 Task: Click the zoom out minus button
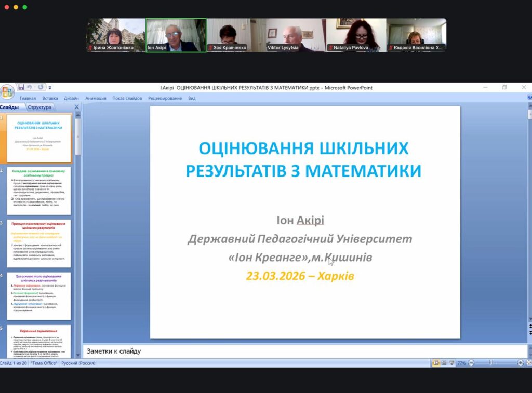(x=471, y=363)
